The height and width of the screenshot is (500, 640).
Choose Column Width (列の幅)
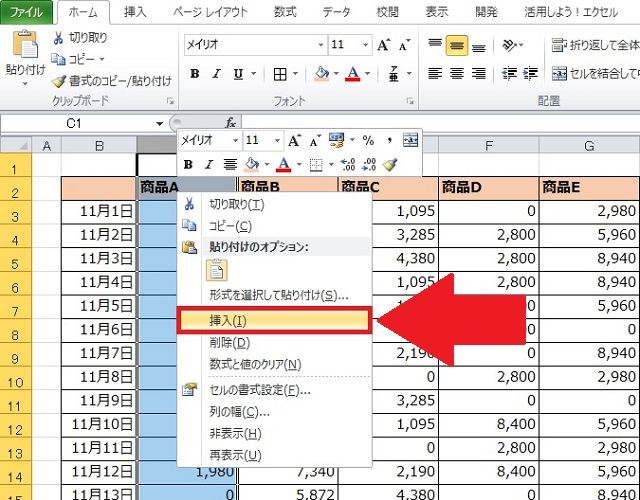(x=274, y=412)
